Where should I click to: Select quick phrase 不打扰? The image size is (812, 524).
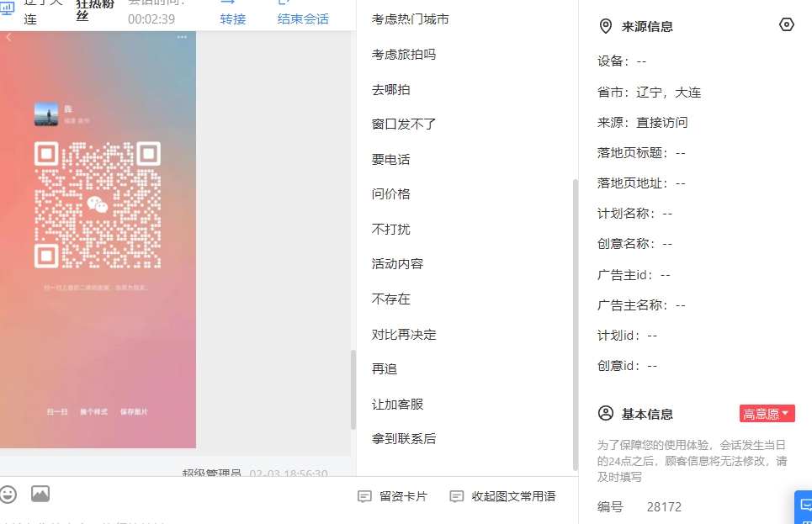coord(390,230)
